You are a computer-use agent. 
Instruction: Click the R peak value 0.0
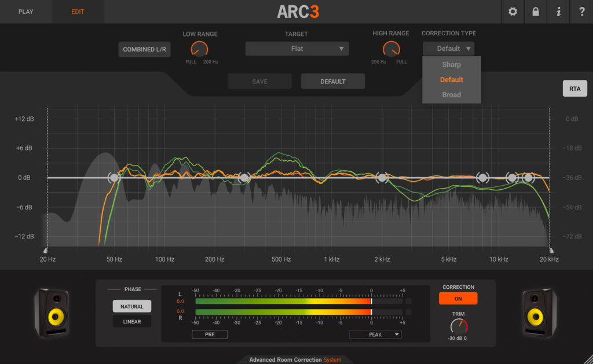tap(181, 311)
